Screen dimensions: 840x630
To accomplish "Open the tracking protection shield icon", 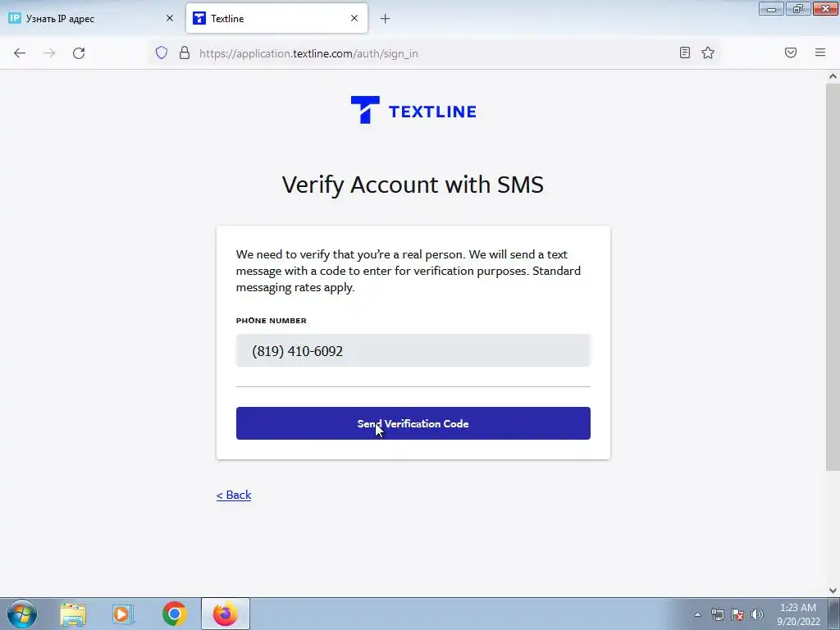I will coord(162,52).
